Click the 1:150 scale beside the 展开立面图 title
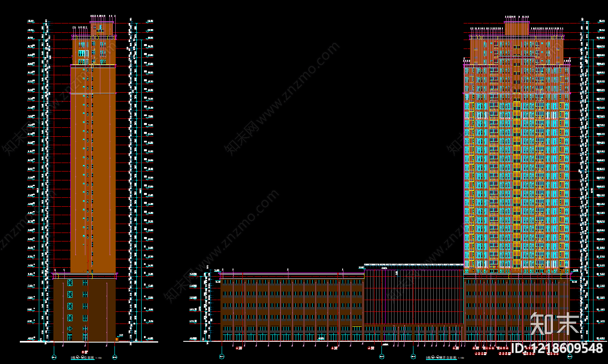Image resolution: width=608 pixels, height=364 pixels. (461, 358)
